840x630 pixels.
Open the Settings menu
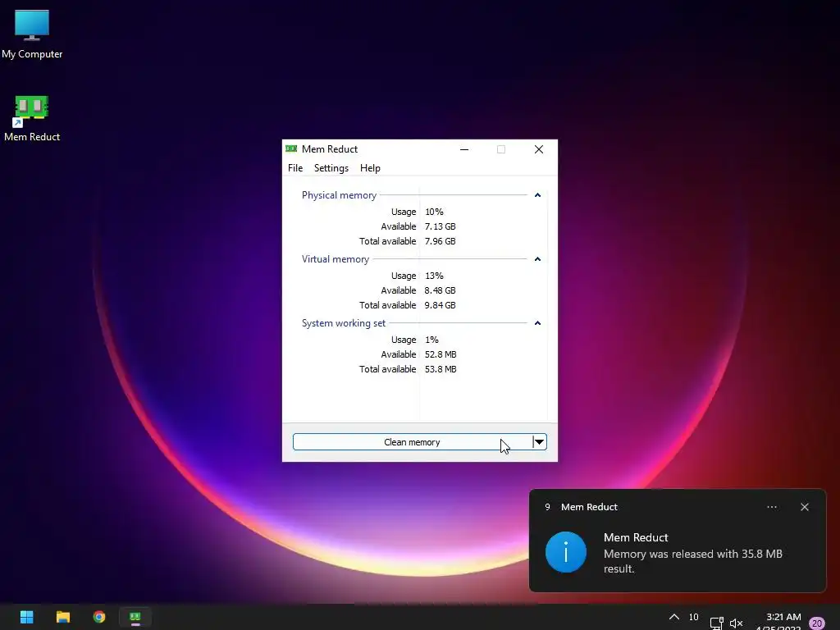click(331, 168)
